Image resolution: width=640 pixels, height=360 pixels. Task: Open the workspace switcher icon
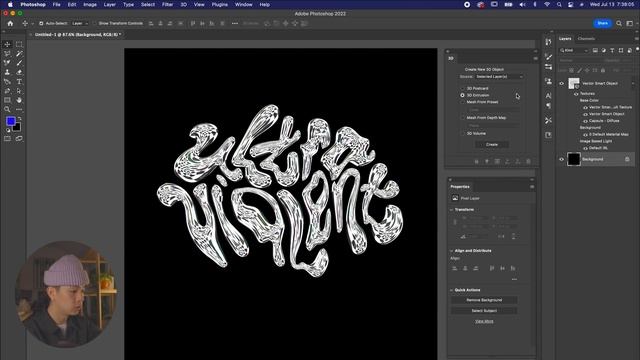click(x=630, y=23)
